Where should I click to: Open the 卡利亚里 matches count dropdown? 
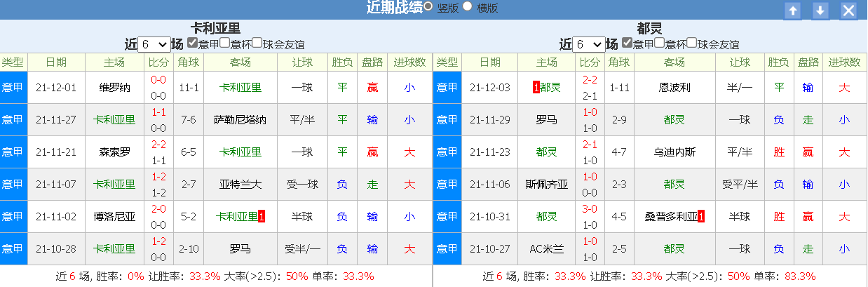tap(154, 44)
